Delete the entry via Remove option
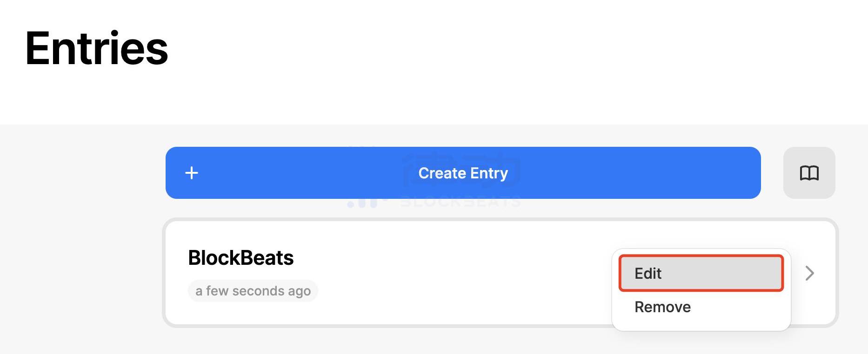The image size is (868, 354). tap(662, 307)
